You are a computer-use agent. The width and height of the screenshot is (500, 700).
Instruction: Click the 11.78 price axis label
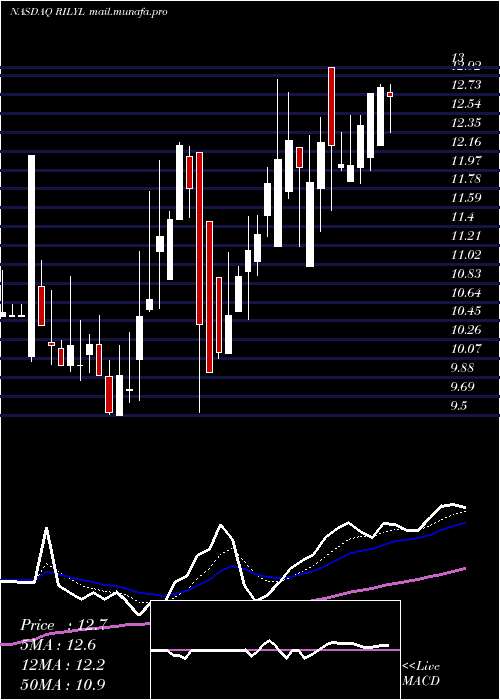coord(467,179)
